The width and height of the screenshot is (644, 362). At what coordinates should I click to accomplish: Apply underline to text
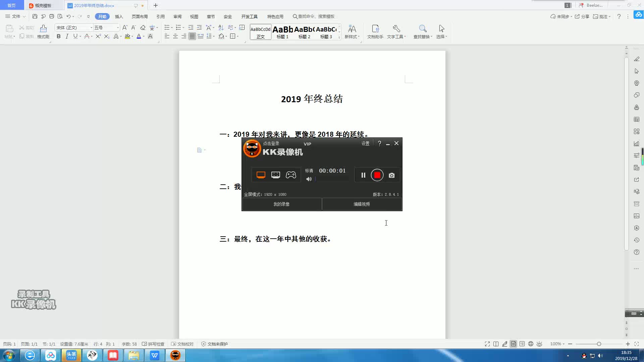[x=75, y=36]
